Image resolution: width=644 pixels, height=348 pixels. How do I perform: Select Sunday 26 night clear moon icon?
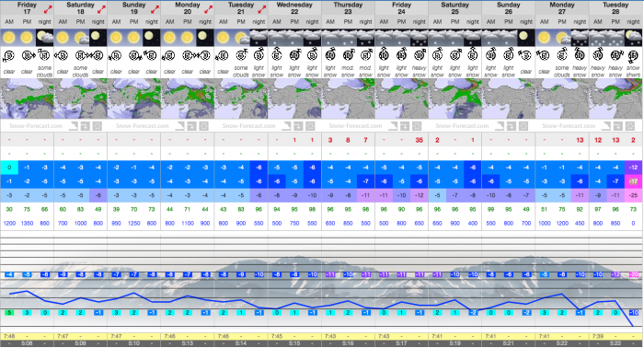(x=526, y=38)
